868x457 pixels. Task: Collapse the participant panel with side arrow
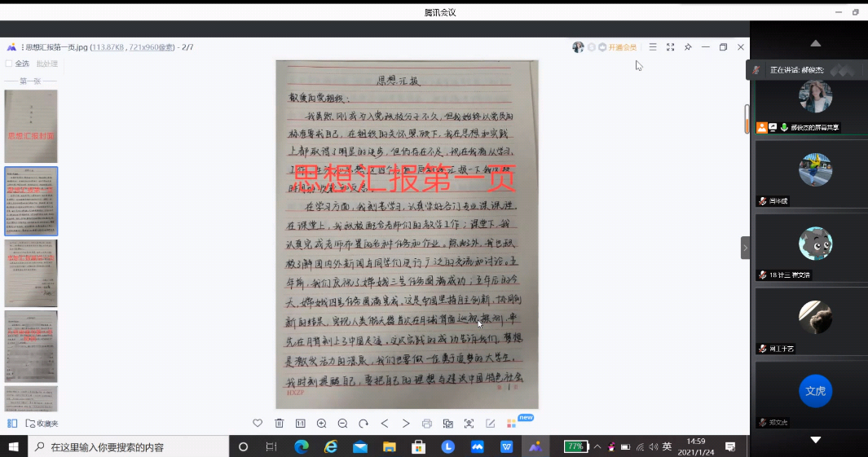745,248
